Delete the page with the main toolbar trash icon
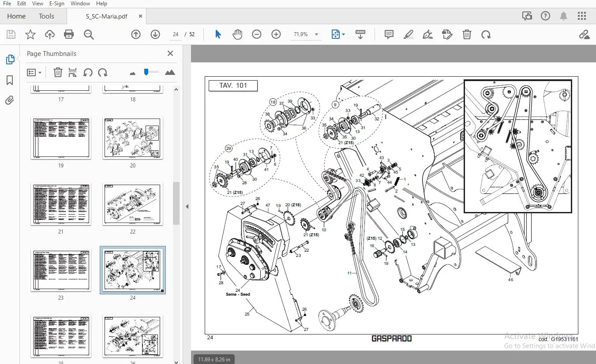596x364 pixels. pos(467,34)
